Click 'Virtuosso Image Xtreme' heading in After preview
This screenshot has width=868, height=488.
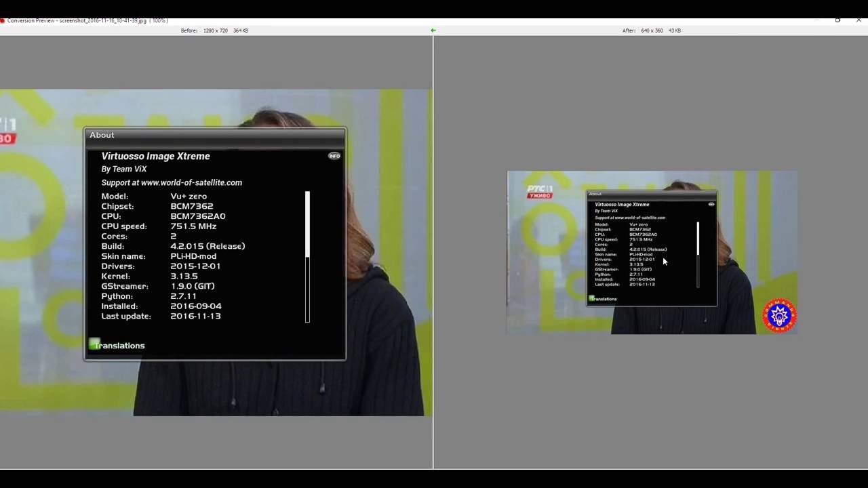point(622,204)
